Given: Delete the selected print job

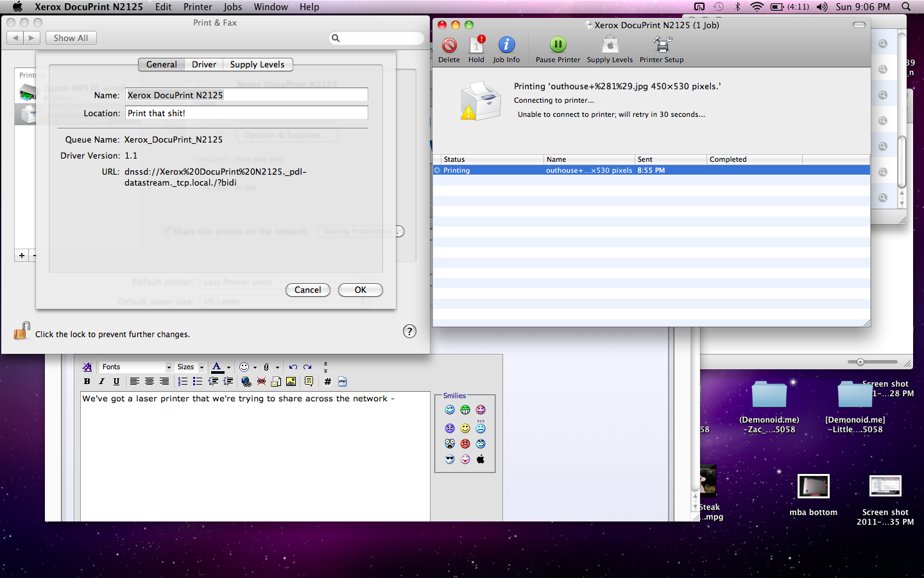Looking at the screenshot, I should 449,50.
